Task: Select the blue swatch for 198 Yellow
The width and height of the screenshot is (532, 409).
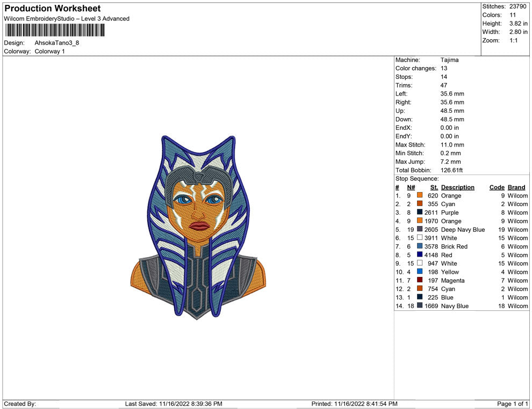Action: pyautogui.click(x=420, y=272)
